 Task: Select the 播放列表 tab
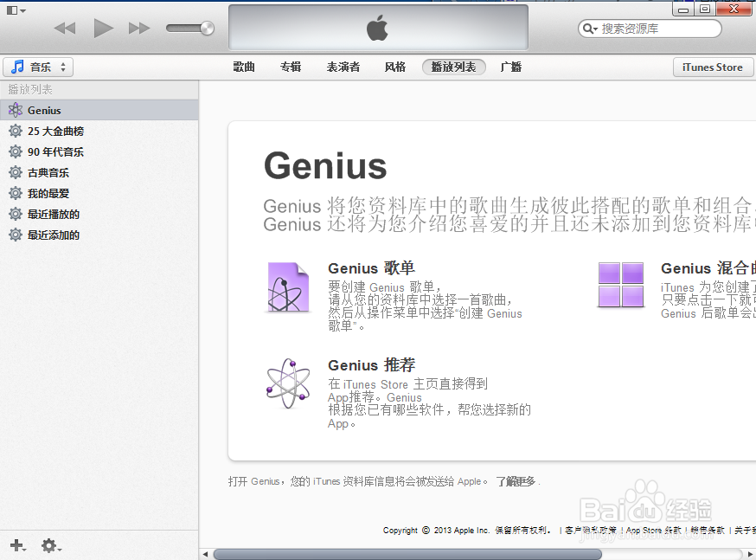(x=454, y=67)
